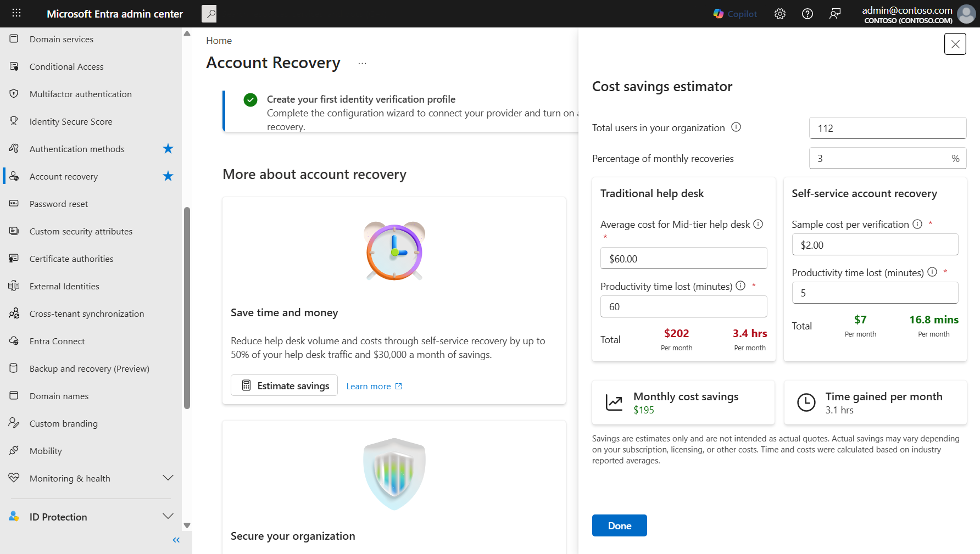Click the Conditional Access sidebar icon
The width and height of the screenshot is (980, 554).
[x=14, y=66]
